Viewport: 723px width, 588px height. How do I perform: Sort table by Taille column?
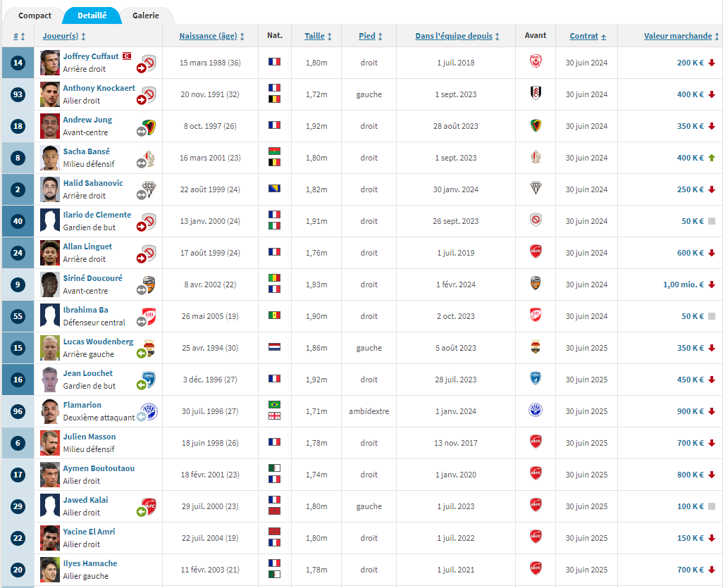pos(318,36)
